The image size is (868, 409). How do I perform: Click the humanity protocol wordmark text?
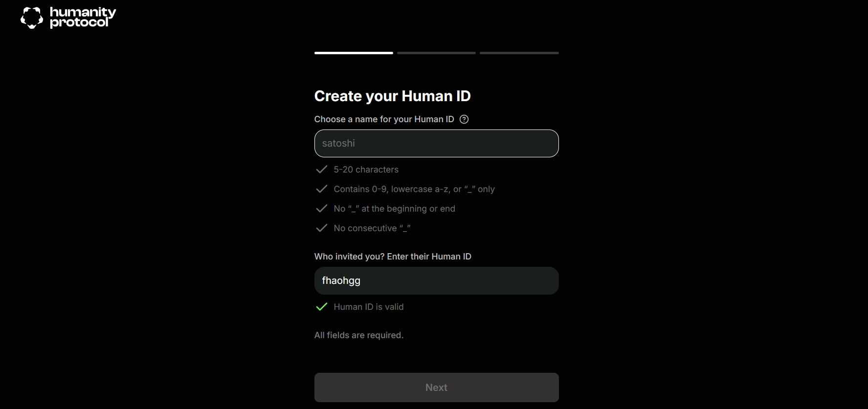coord(83,17)
